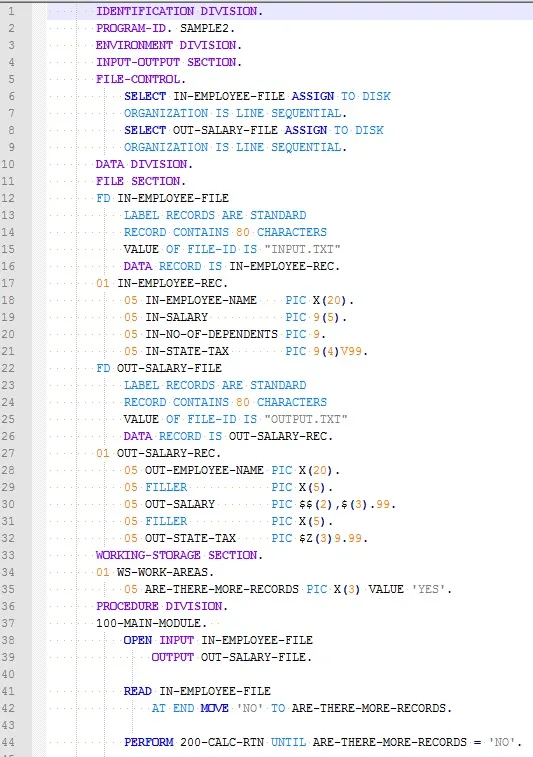
Task: Click 'LABEL RECORDS ARE STANDARD' on line 13
Action: pyautogui.click(x=215, y=215)
